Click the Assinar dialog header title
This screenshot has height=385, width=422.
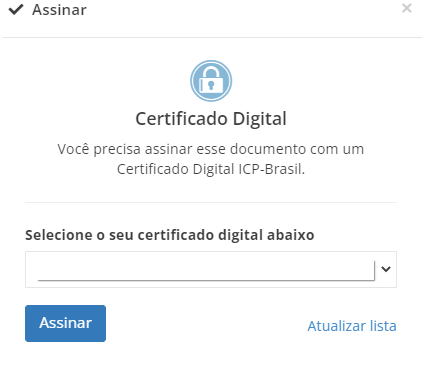[x=59, y=10]
